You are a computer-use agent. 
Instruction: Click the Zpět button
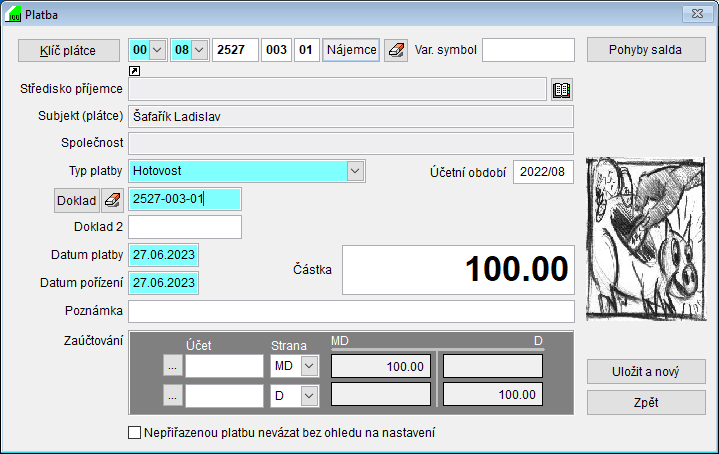click(x=645, y=402)
